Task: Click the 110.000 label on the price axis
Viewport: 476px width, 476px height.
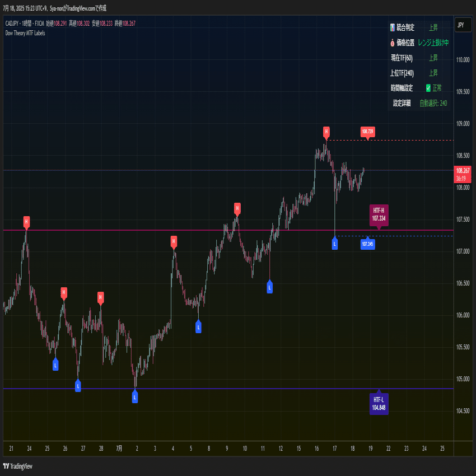Action: coord(463,60)
